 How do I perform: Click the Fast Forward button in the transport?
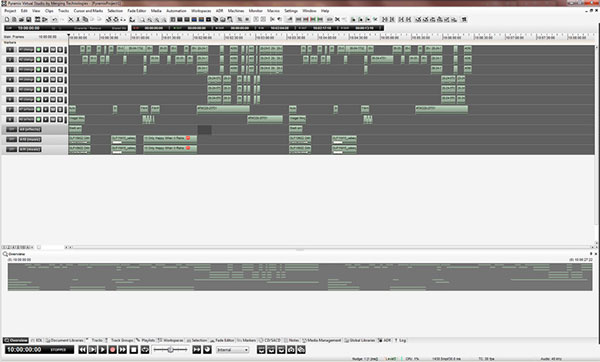(122, 349)
